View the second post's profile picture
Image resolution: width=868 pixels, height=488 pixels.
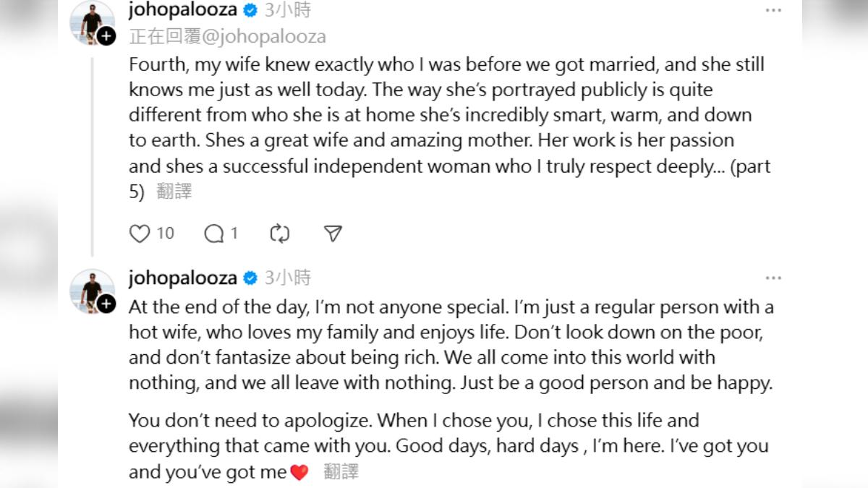(x=90, y=291)
